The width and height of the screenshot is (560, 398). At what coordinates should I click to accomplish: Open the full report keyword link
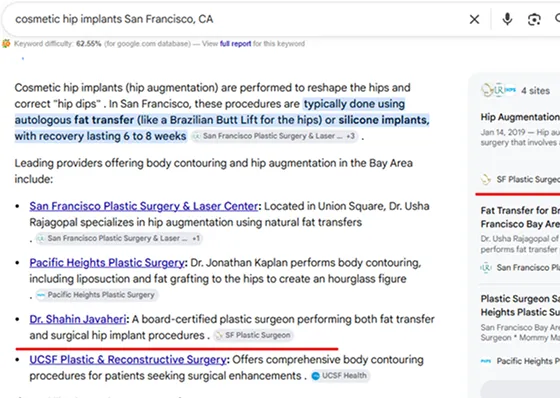[x=235, y=44]
